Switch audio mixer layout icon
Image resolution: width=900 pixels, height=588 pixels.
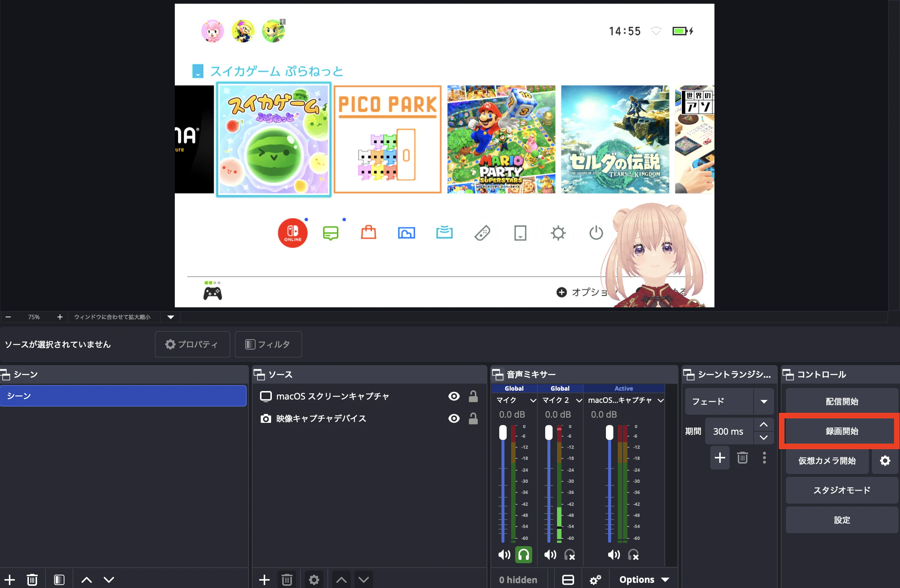[568, 580]
